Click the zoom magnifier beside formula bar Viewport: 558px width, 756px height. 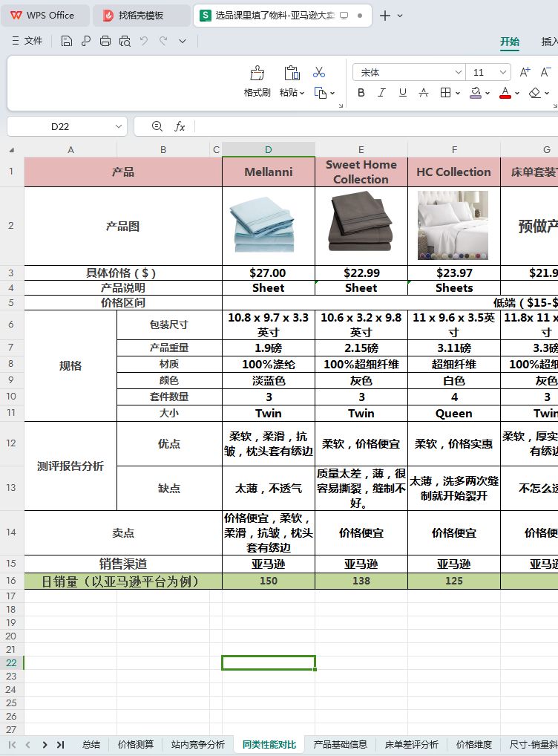click(x=157, y=126)
